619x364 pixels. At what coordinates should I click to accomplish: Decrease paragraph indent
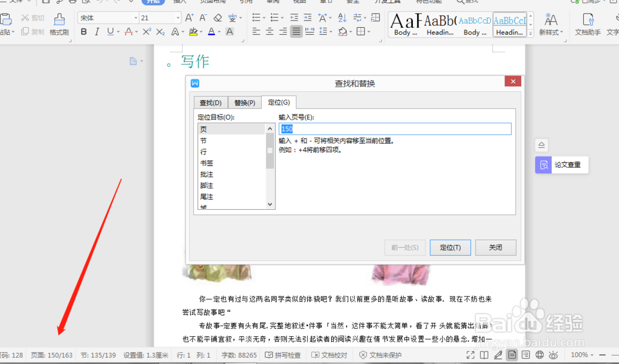294,18
